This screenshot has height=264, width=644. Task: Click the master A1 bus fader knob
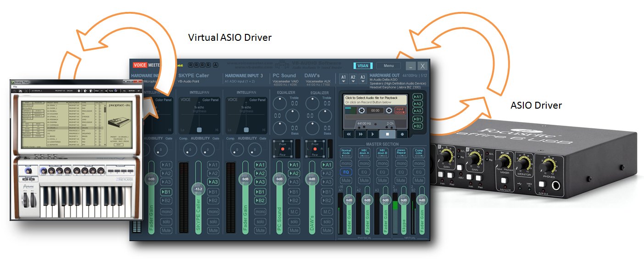pos(349,200)
